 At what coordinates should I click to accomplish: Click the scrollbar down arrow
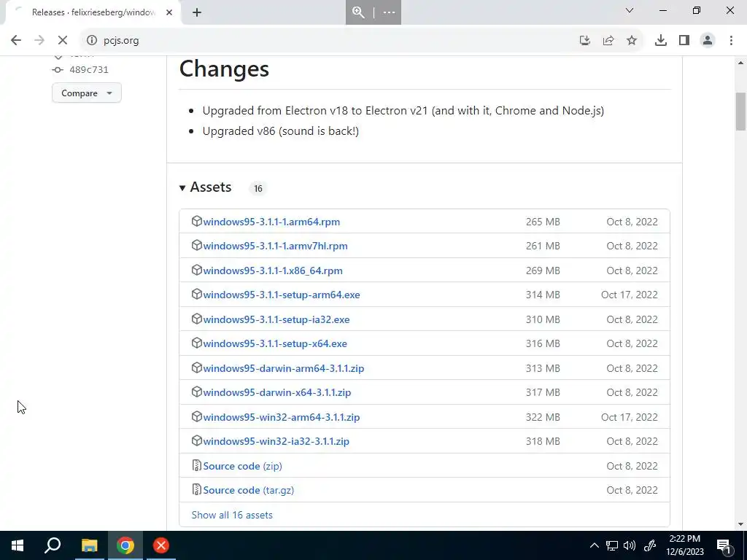pos(740,524)
